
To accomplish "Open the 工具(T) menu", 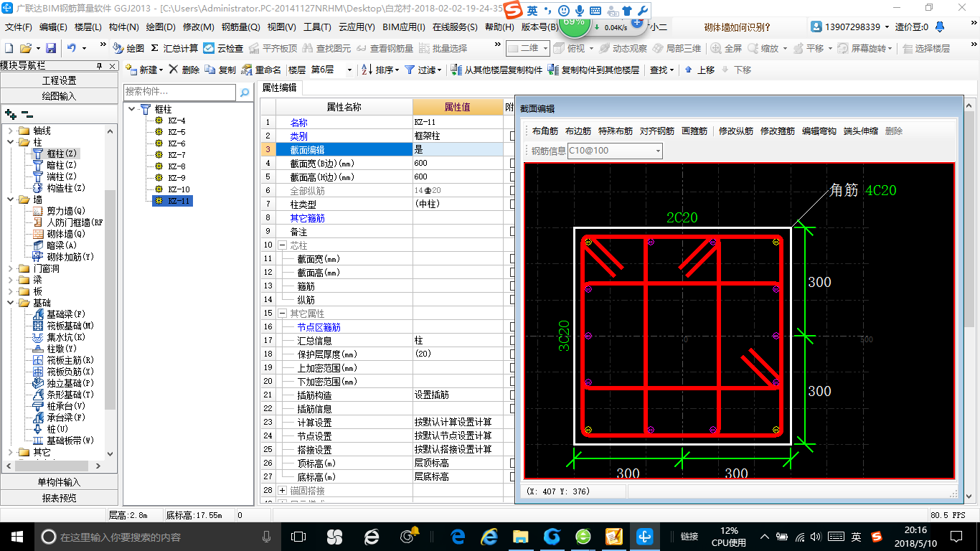I will point(317,27).
